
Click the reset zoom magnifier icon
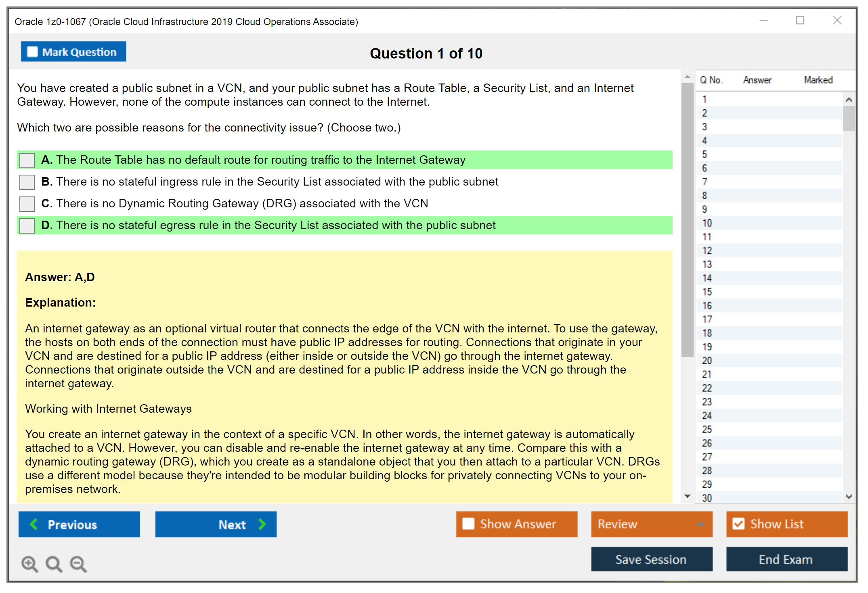54,564
